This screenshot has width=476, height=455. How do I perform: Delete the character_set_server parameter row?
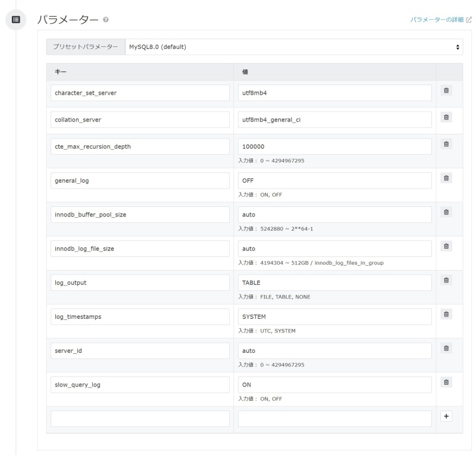coord(446,91)
